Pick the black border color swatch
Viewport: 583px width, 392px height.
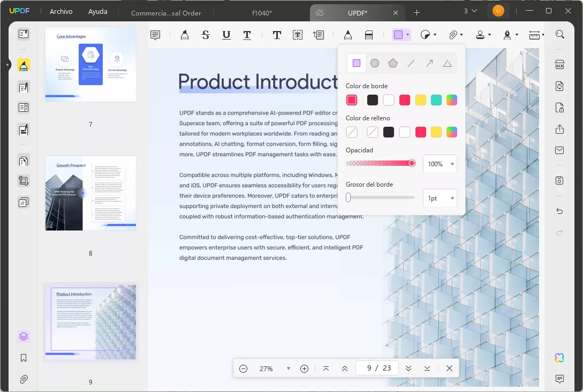372,100
